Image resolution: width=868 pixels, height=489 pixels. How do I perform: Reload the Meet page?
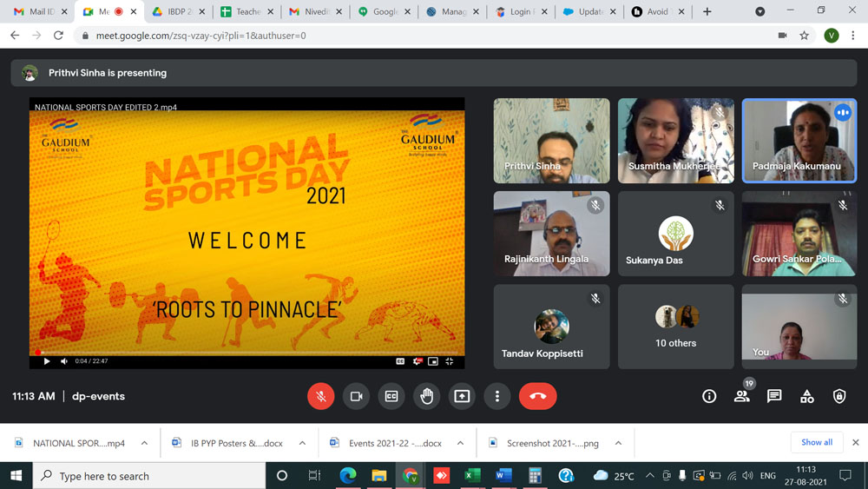pos(58,36)
